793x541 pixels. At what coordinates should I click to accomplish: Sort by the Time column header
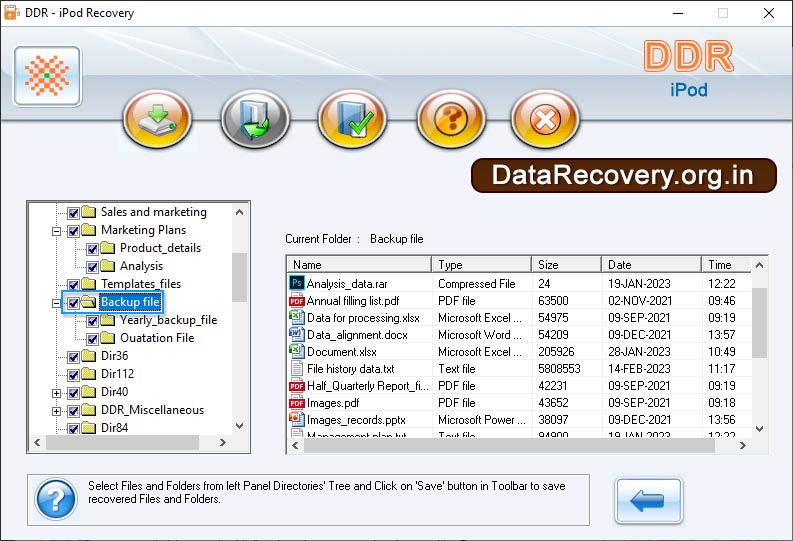point(727,264)
